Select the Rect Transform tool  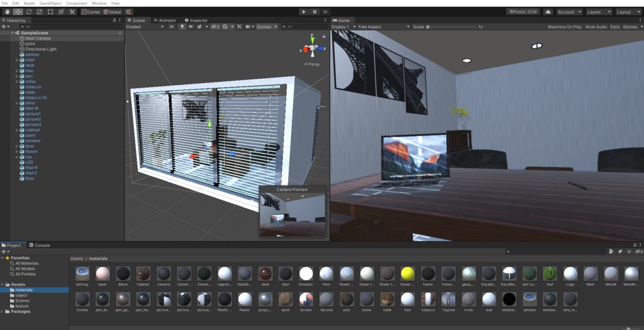[x=50, y=12]
